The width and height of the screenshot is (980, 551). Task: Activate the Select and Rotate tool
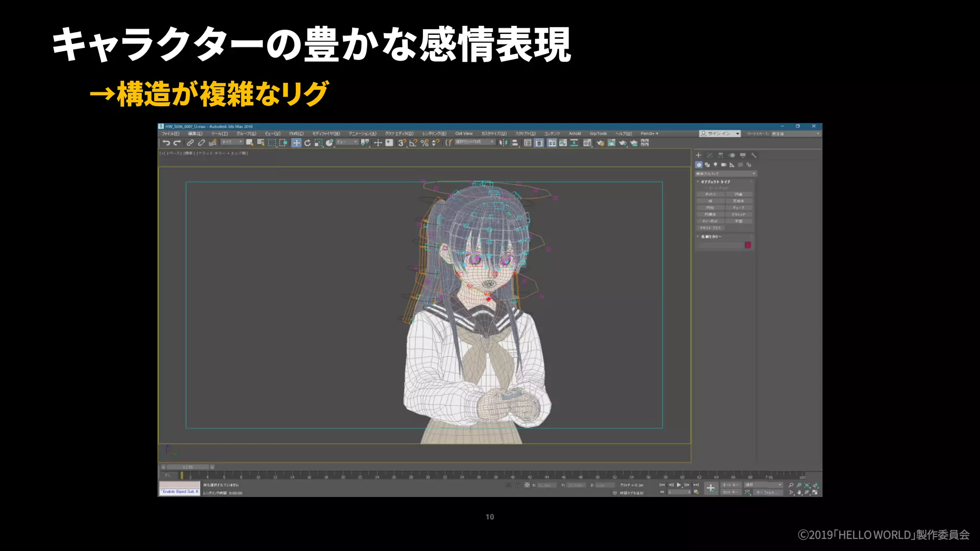[307, 143]
